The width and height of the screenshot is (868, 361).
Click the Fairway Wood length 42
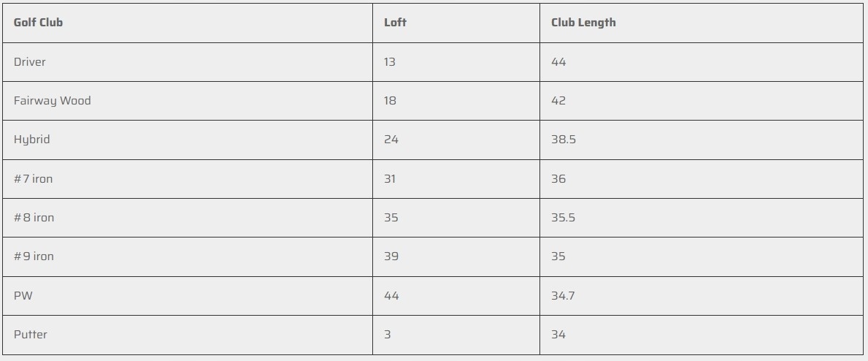(x=558, y=101)
